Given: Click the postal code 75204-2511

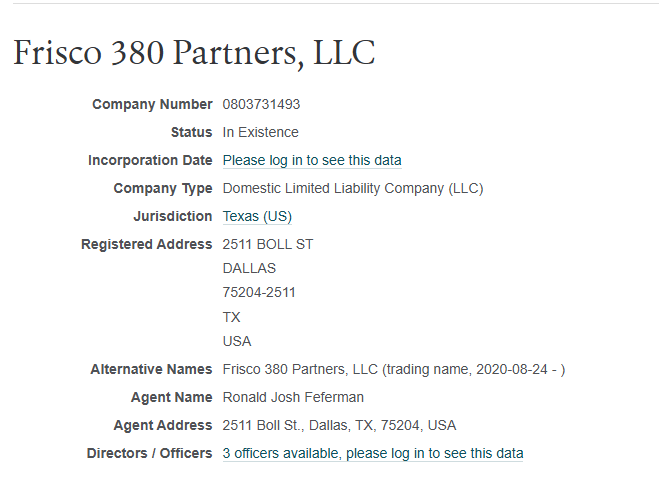Looking at the screenshot, I should coord(259,292).
